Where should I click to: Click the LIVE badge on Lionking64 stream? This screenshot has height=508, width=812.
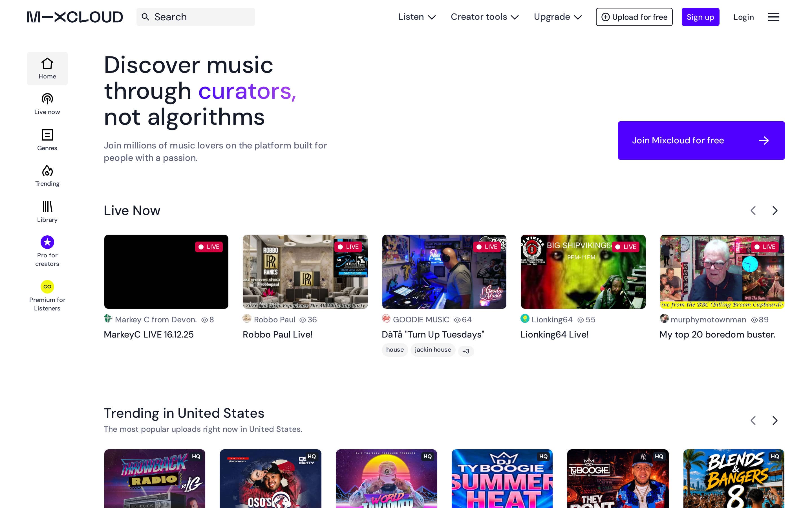click(625, 247)
